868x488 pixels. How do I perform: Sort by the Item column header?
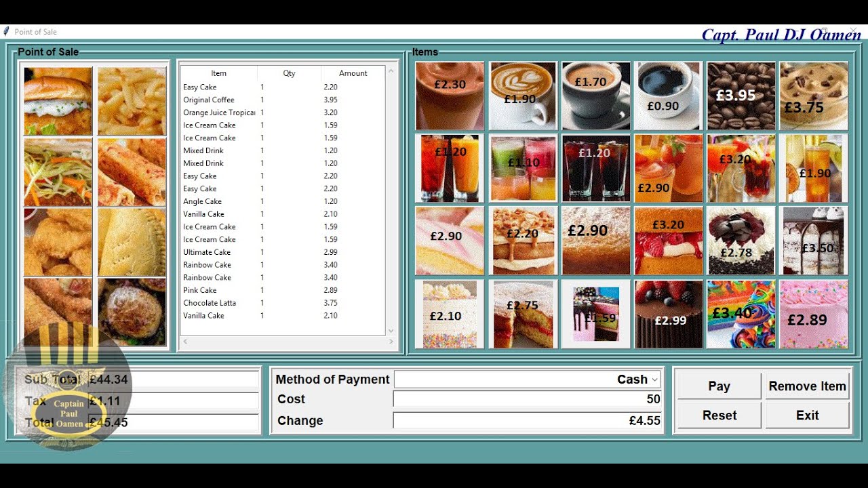218,73
